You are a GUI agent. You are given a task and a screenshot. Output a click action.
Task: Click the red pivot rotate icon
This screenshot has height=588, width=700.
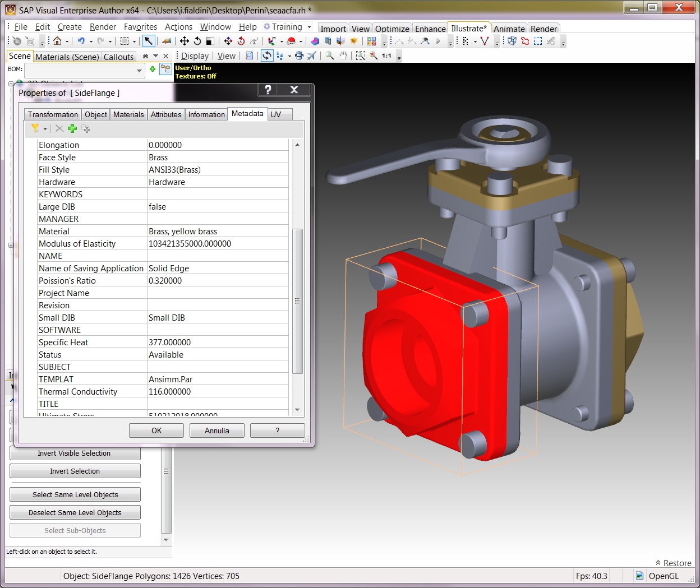coord(241,41)
